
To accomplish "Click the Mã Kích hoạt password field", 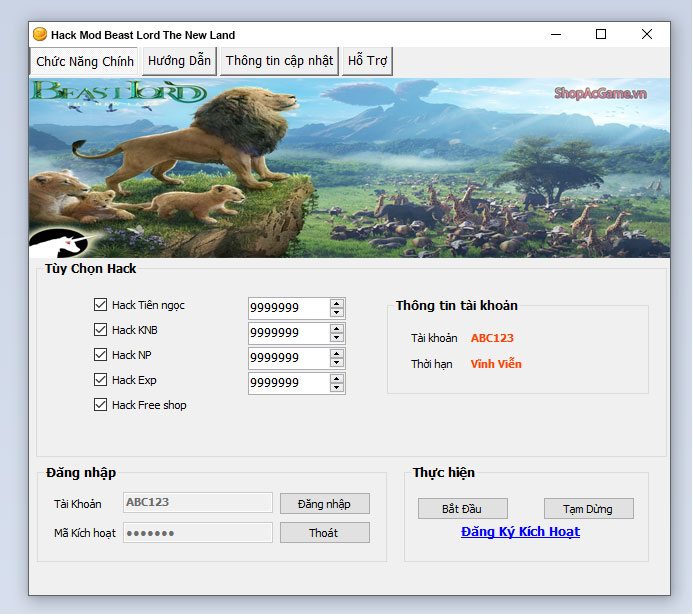I will pyautogui.click(x=198, y=532).
